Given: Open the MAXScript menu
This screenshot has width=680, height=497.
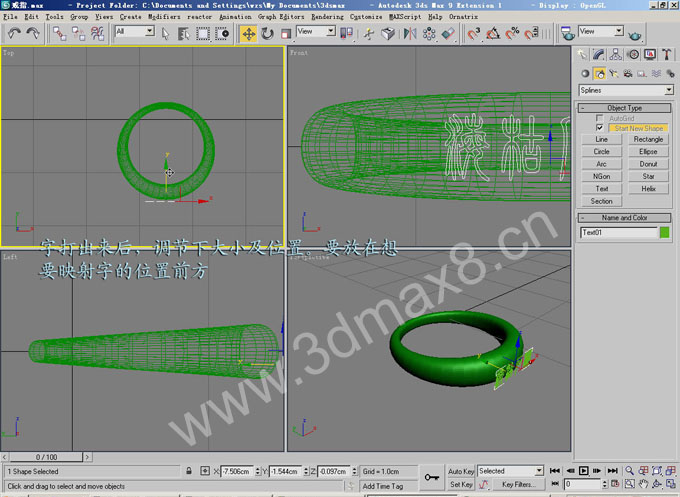Looking at the screenshot, I should [x=405, y=16].
